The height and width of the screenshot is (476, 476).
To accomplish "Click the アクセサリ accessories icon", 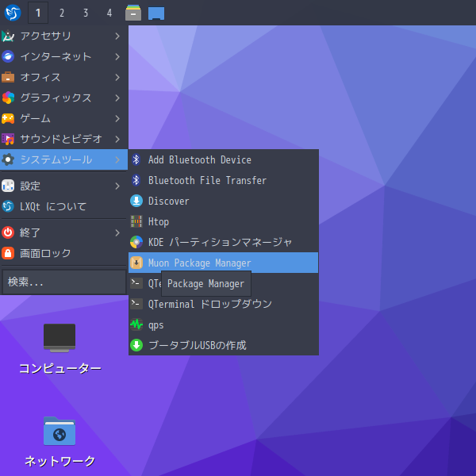I will click(8, 36).
